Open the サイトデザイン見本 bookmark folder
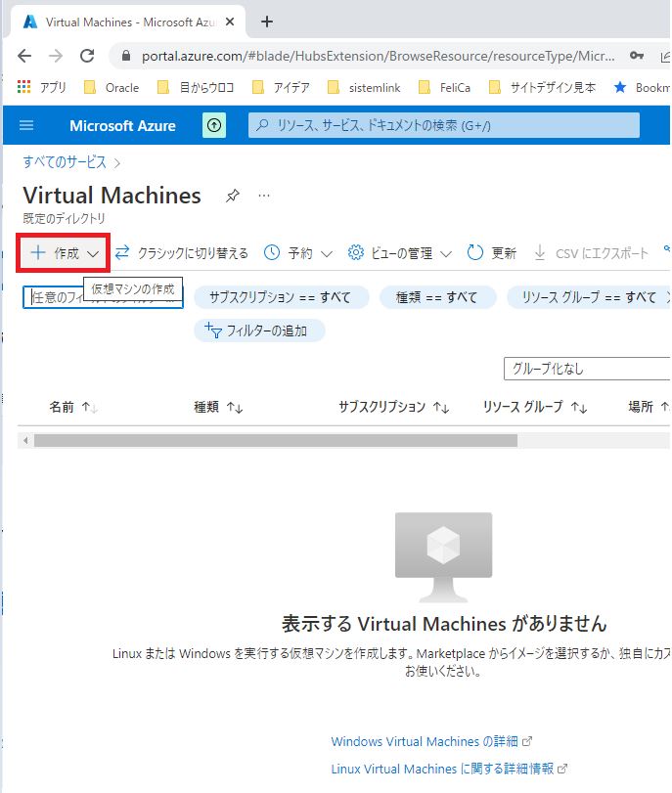The image size is (672, 793). click(x=542, y=87)
